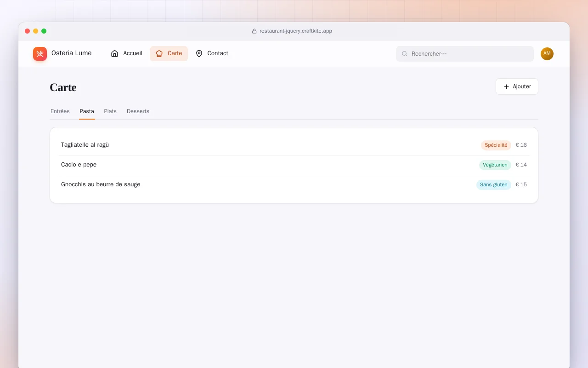Go to the Accueil page
Viewport: 588px width, 368px height.
tap(126, 53)
